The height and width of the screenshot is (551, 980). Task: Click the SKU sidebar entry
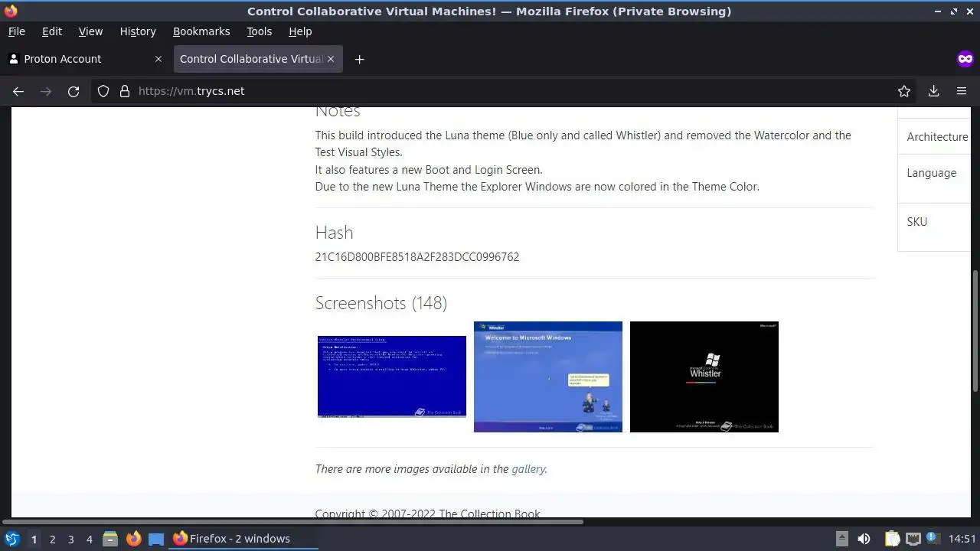pos(916,222)
